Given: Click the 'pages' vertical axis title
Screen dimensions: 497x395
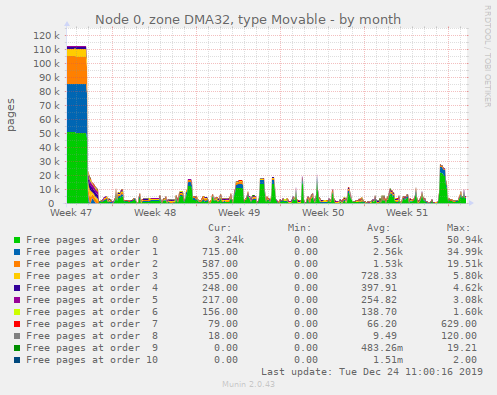Looking at the screenshot, I should [11, 115].
